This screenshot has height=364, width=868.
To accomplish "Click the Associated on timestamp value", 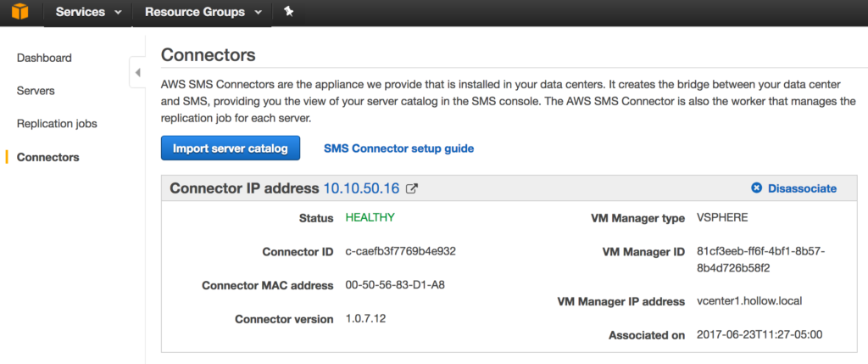I will [x=759, y=334].
